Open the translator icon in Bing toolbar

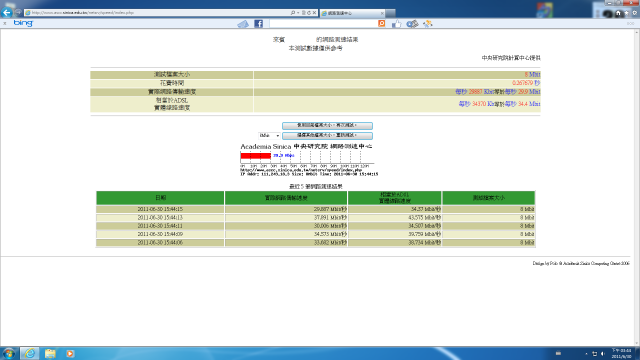pos(412,24)
